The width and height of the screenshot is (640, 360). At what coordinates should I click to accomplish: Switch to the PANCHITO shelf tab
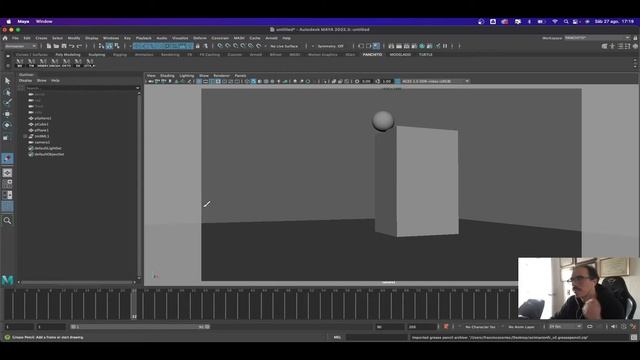tap(373, 55)
